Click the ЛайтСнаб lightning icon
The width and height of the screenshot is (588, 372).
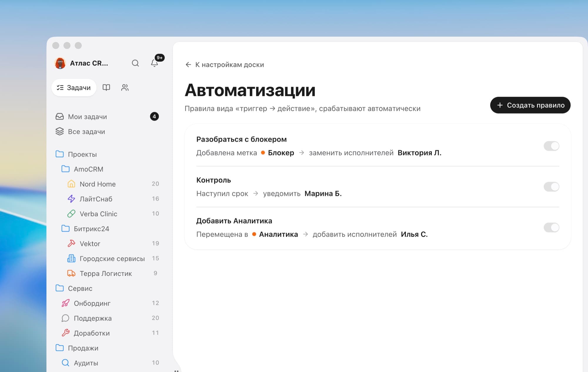(71, 199)
